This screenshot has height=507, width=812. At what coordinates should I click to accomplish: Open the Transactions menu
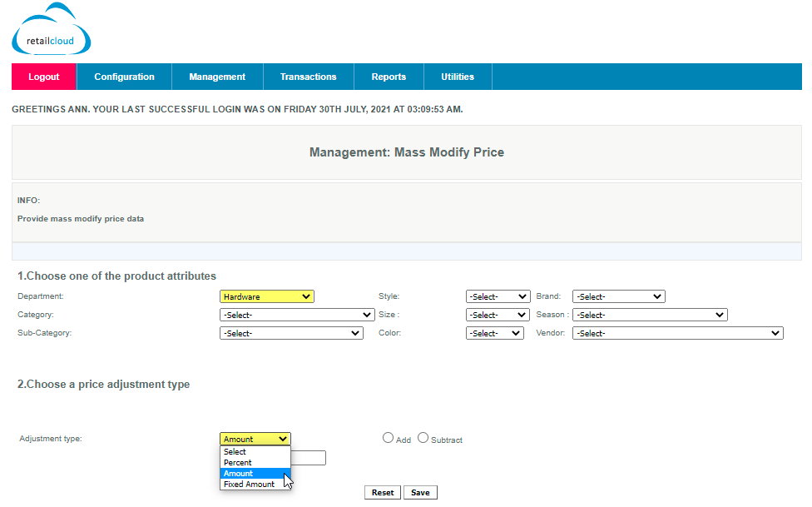click(x=309, y=77)
